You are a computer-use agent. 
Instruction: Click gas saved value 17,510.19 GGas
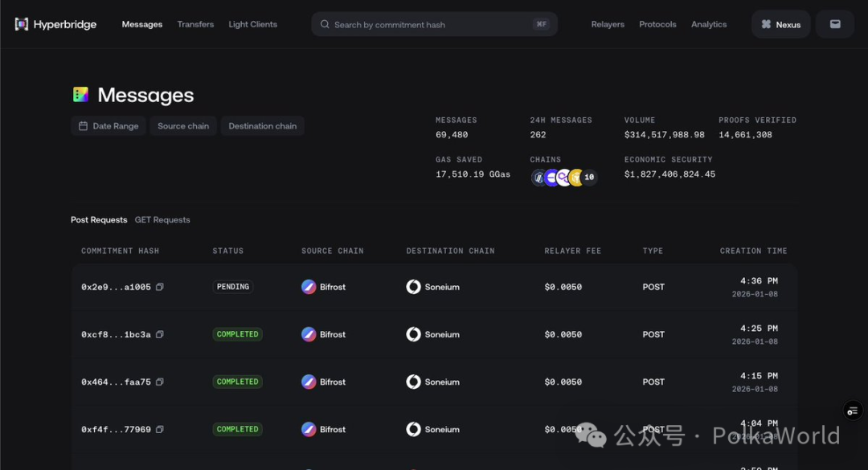(473, 174)
